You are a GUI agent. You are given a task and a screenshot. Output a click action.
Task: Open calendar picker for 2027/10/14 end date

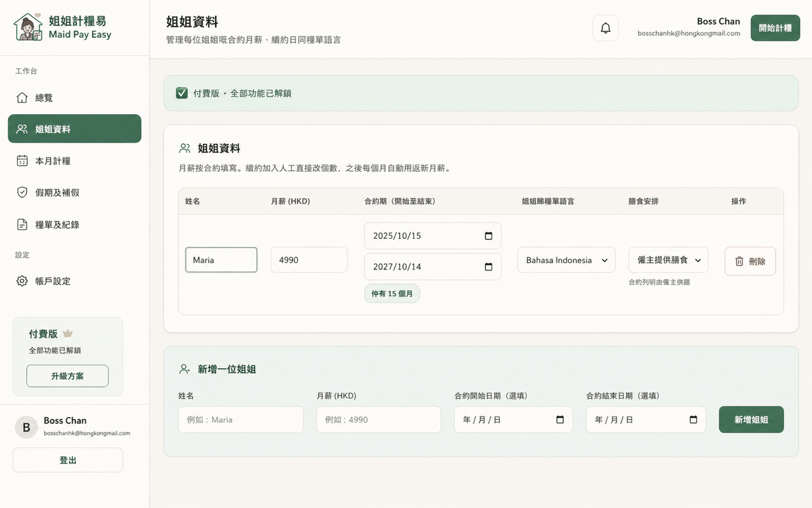click(488, 267)
